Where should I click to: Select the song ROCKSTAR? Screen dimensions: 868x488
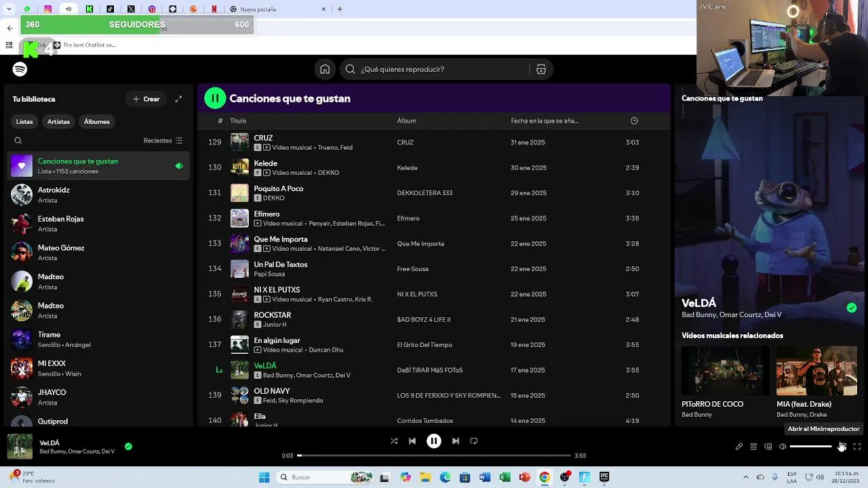[x=272, y=315]
